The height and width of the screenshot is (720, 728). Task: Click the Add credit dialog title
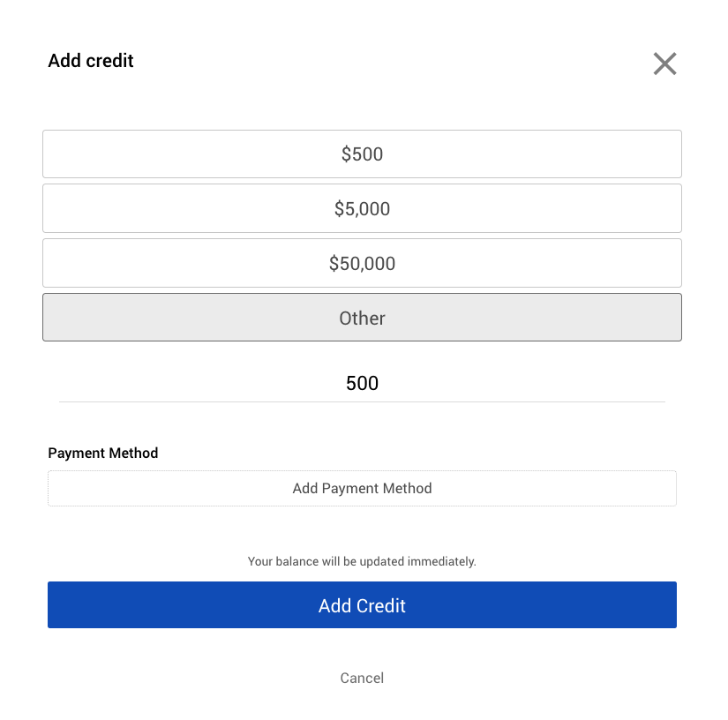coord(90,60)
